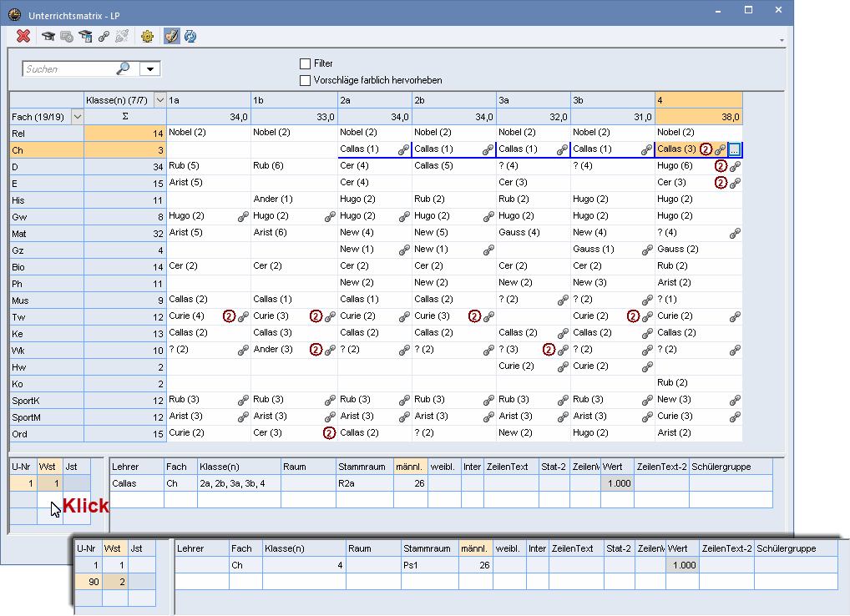Enable the Filter checkbox
The width and height of the screenshot is (850, 616).
click(306, 63)
